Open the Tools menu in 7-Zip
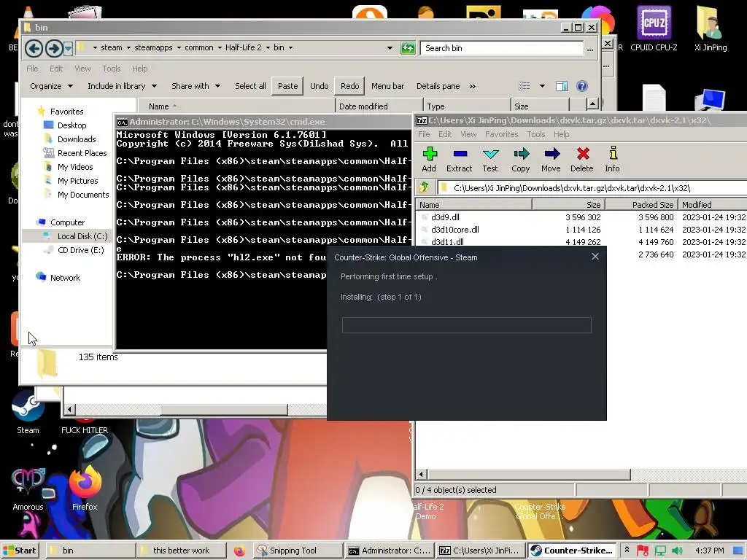 point(536,134)
